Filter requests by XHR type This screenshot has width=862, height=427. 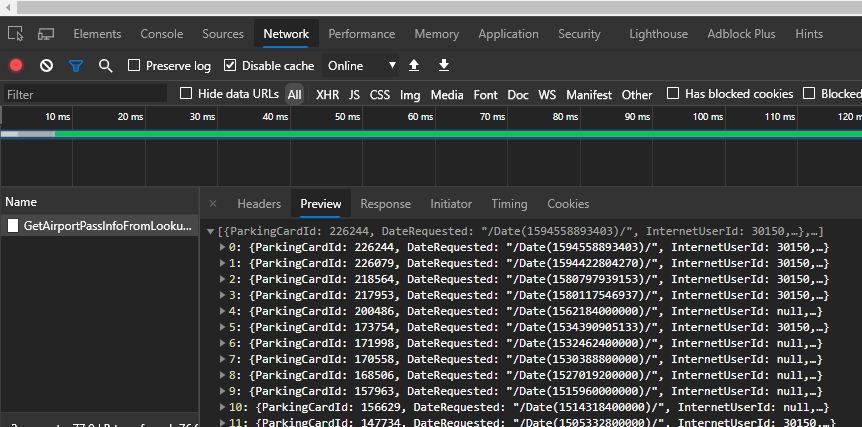(327, 95)
